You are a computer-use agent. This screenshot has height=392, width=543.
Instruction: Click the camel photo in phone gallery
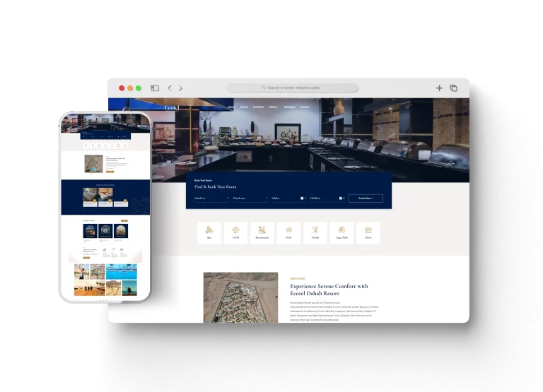coord(114,288)
